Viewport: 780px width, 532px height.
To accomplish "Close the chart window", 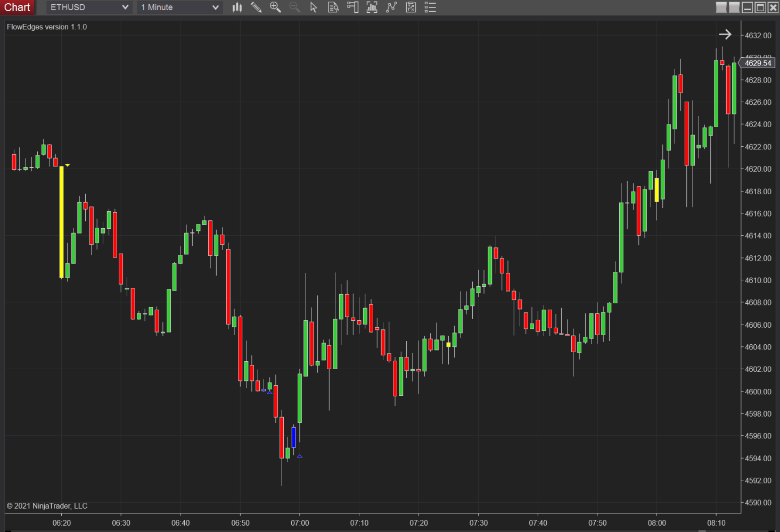I will tap(773, 7).
